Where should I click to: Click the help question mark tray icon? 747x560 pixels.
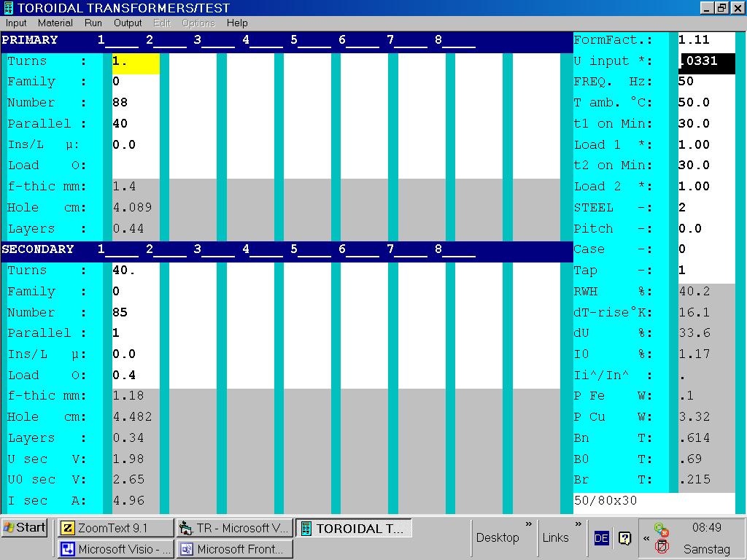[624, 538]
